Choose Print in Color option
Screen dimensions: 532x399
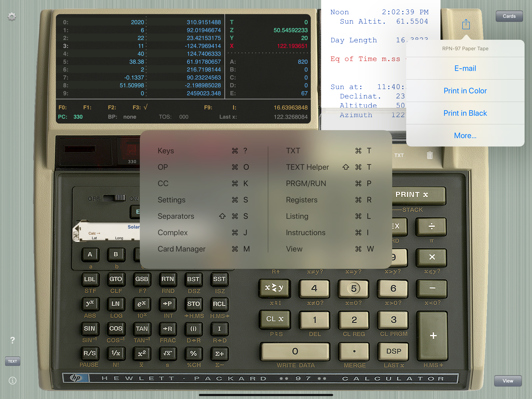point(465,91)
